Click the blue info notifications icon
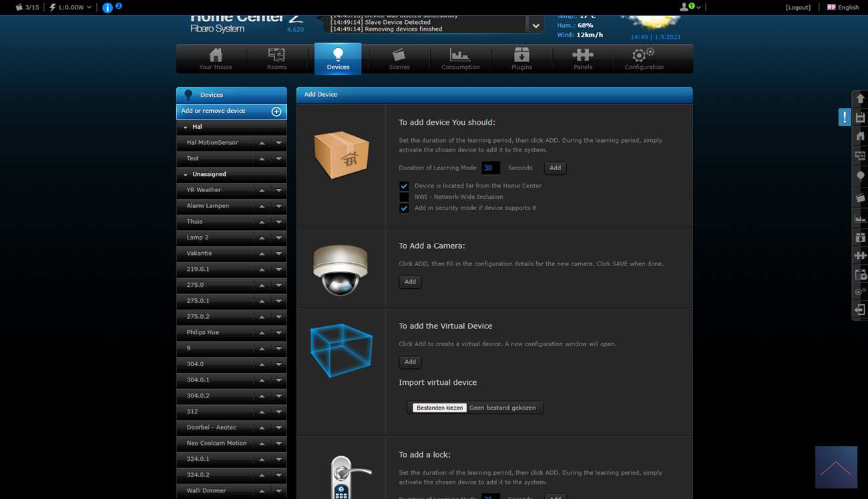 pyautogui.click(x=107, y=7)
